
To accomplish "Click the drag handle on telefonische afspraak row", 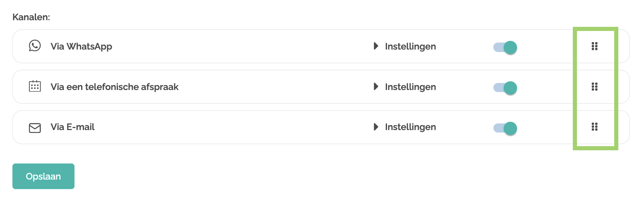I will point(594,87).
